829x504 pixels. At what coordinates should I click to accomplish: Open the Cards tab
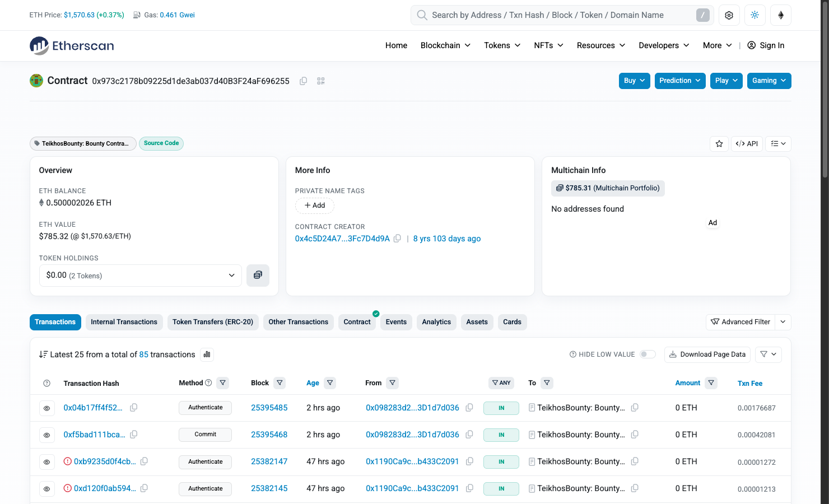point(512,322)
